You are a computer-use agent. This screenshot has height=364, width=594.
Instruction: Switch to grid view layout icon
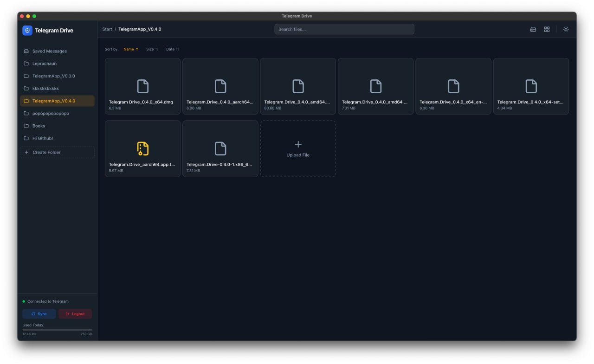pyautogui.click(x=547, y=29)
